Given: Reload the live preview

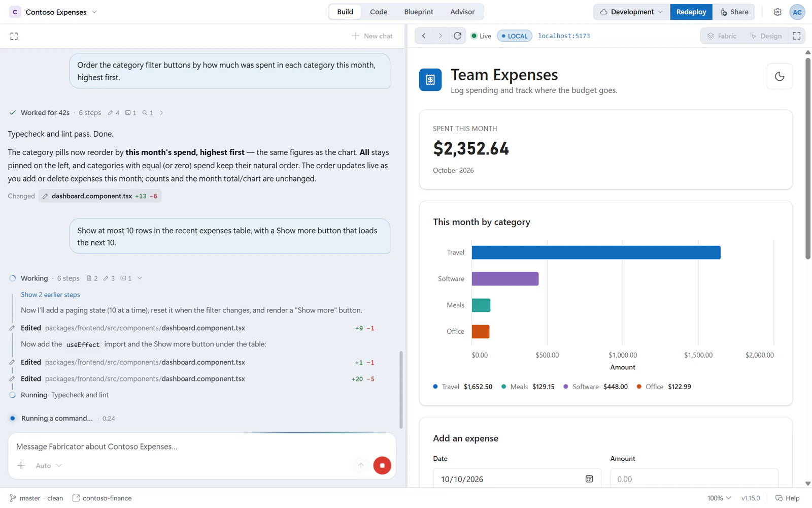Looking at the screenshot, I should pos(457,36).
